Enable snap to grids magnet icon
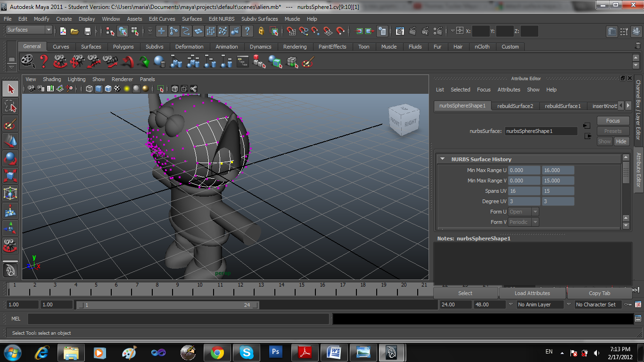 pos(291,31)
